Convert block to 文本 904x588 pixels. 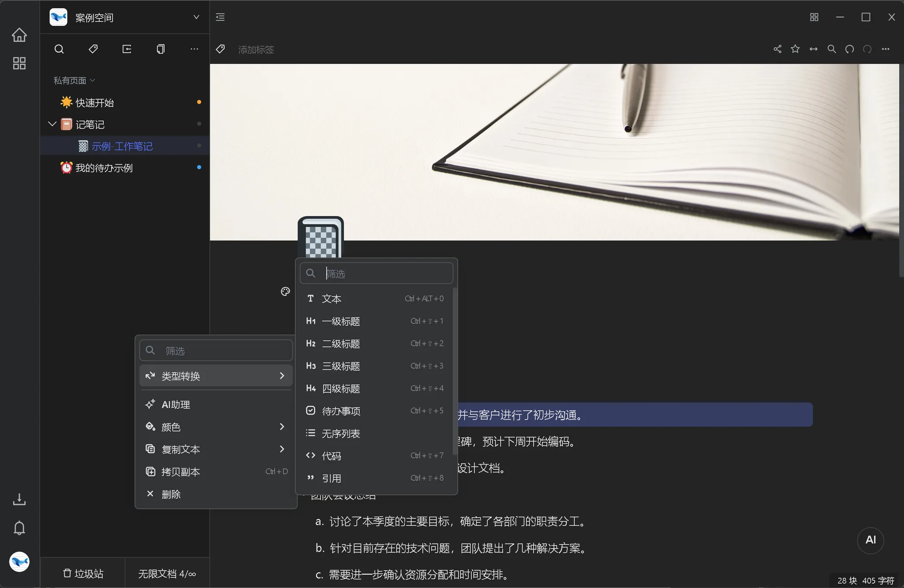tap(375, 299)
